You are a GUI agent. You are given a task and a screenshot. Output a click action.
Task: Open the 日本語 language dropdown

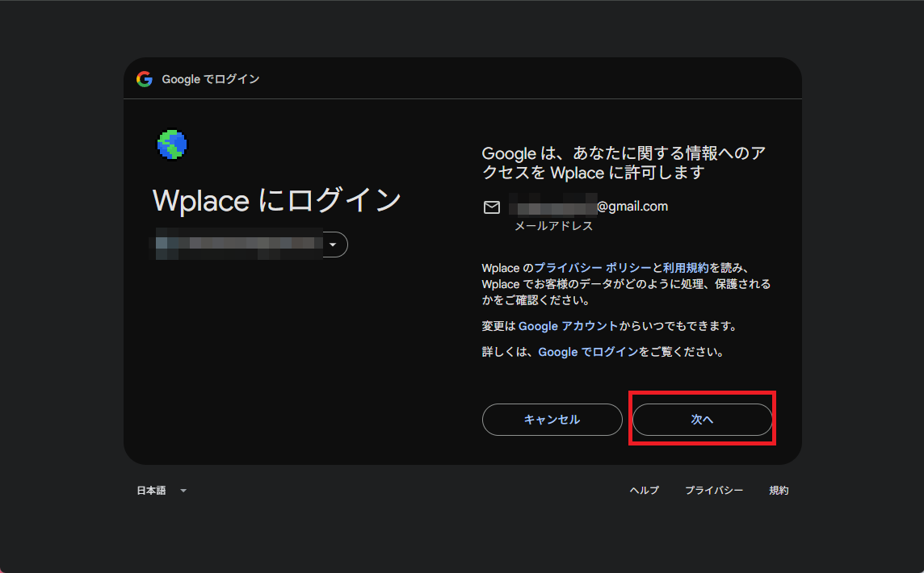tap(162, 490)
